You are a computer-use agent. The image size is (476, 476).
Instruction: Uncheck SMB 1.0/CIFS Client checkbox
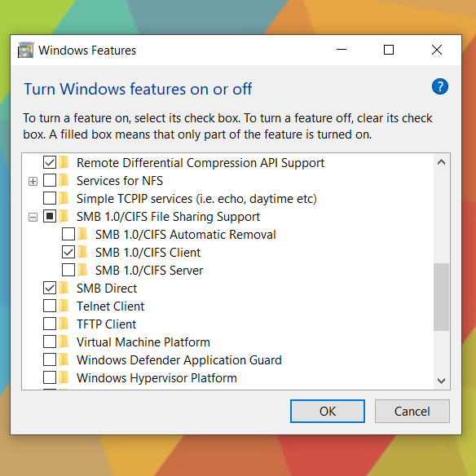coord(68,253)
